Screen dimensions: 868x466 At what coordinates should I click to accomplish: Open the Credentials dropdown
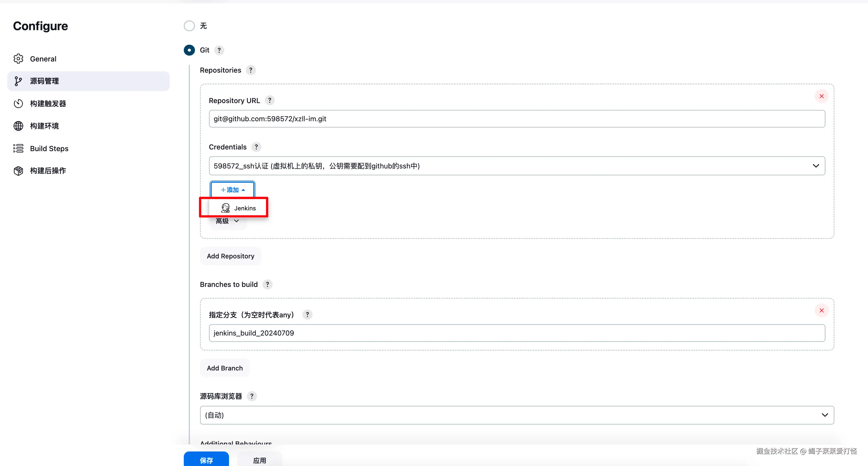[517, 166]
